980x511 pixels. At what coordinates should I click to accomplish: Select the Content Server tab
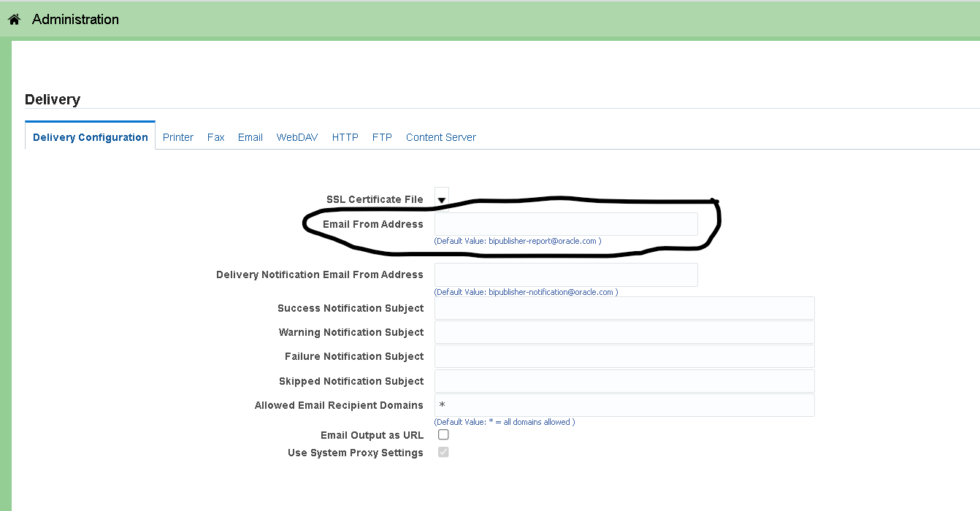click(x=441, y=137)
